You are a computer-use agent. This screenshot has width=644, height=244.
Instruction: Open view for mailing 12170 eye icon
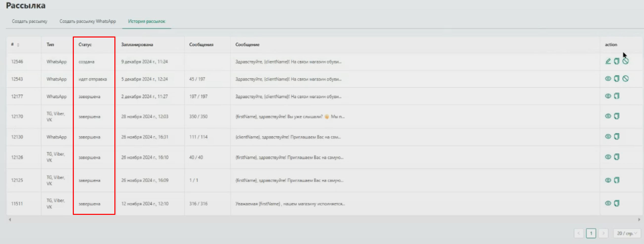point(608,116)
